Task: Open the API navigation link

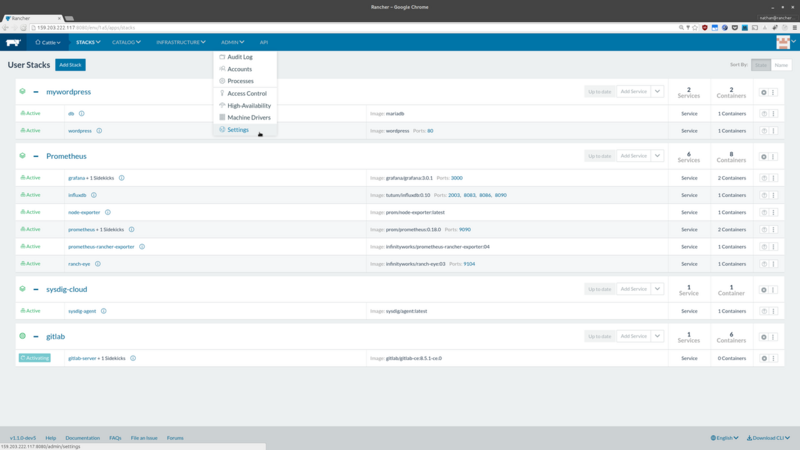Action: pos(264,42)
